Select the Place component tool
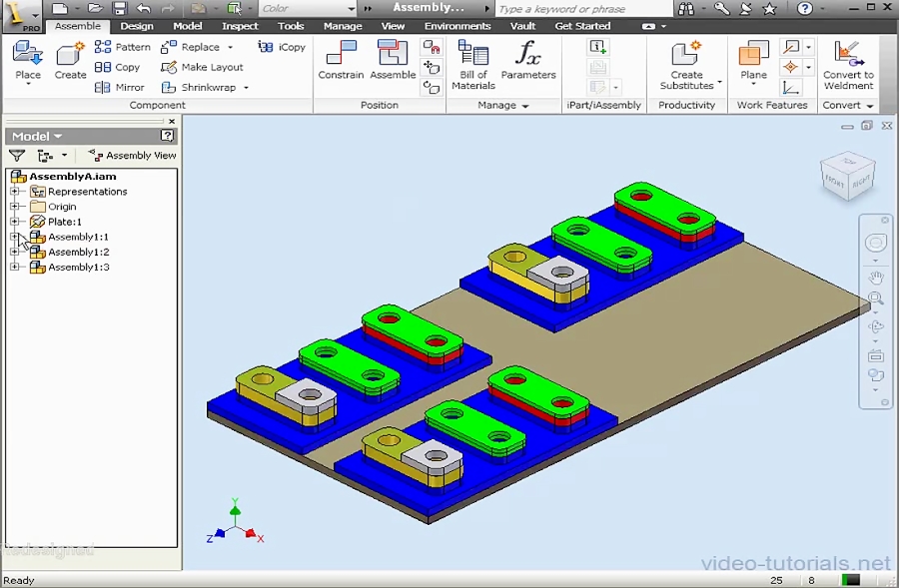 click(27, 62)
